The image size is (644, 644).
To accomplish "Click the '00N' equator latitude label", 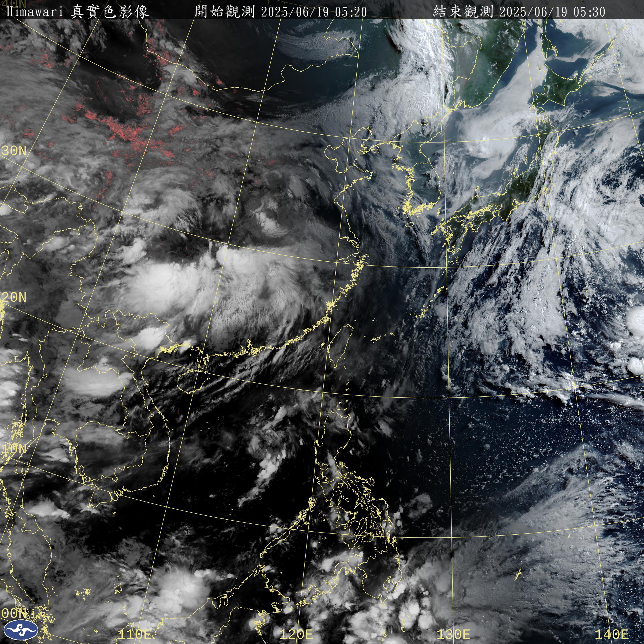I will coord(14,613).
